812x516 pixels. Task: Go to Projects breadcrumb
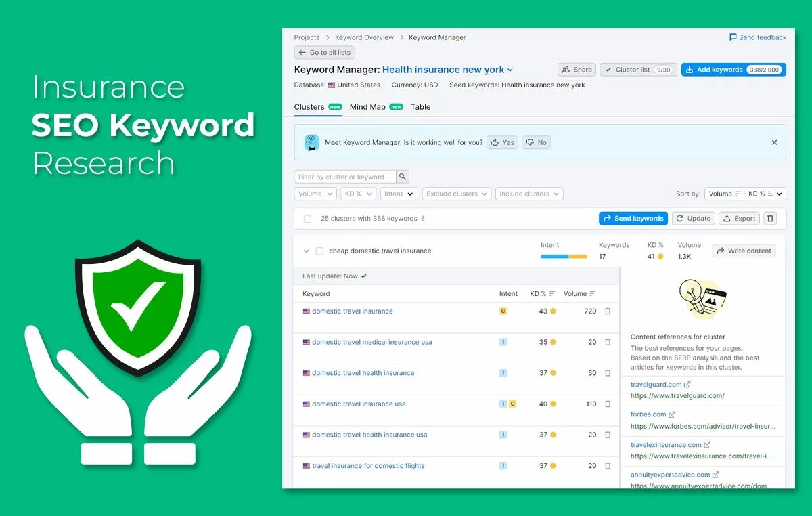[x=307, y=37]
